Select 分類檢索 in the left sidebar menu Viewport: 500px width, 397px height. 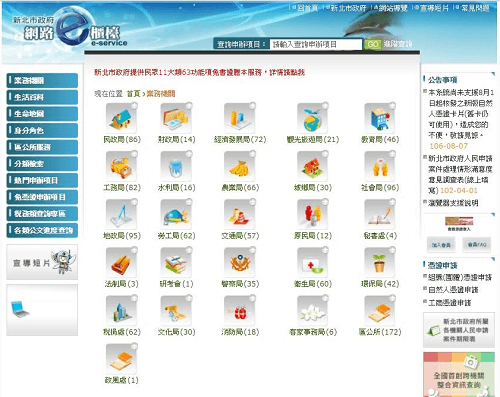[x=42, y=164]
